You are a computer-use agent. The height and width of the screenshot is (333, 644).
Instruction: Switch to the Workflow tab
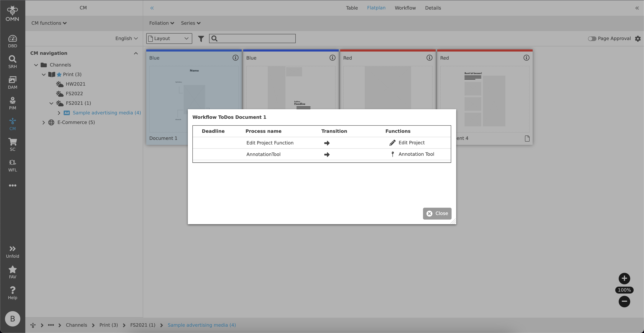point(405,8)
